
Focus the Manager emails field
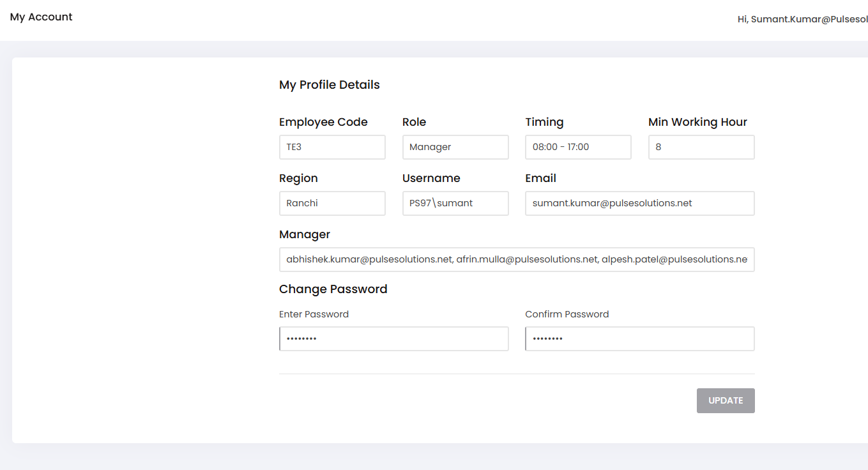tap(516, 259)
